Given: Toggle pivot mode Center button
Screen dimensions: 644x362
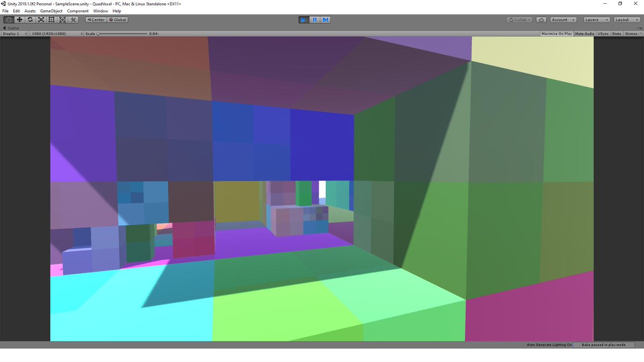Looking at the screenshot, I should point(96,20).
